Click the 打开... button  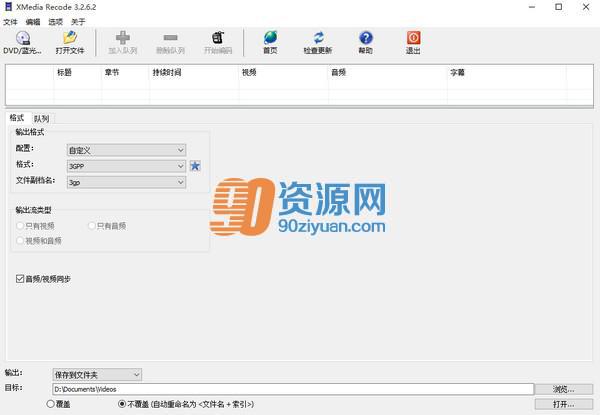(564, 404)
